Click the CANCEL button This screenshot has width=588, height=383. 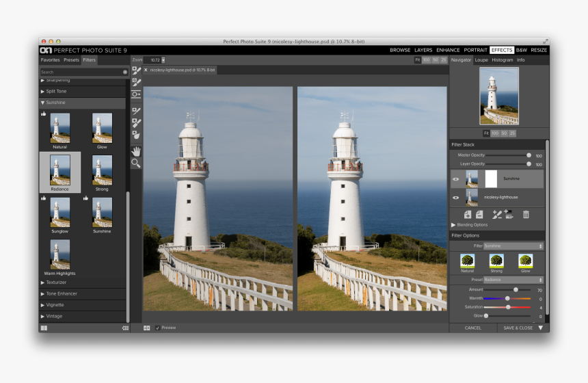pos(473,328)
